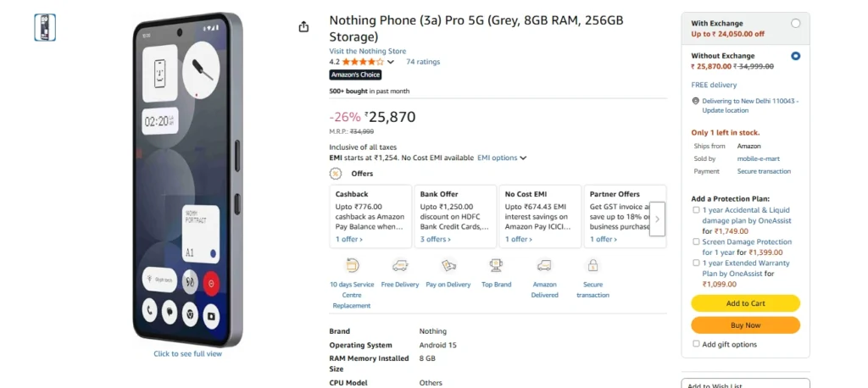Open the Bank Offer 3 offers card
Viewport: 868px width, 388px height.
tap(455, 217)
